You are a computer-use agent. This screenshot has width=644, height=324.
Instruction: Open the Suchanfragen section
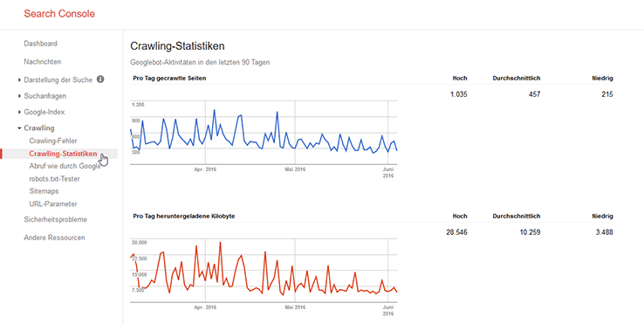[x=45, y=96]
